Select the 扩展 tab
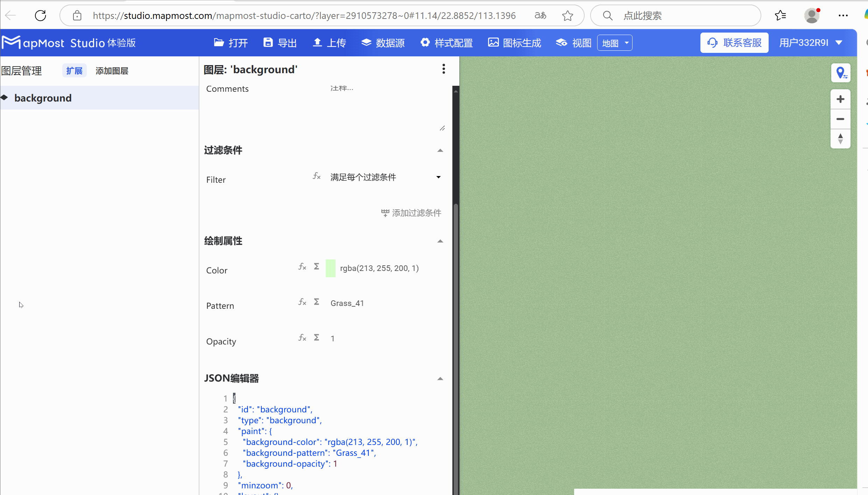868x495 pixels. point(74,70)
